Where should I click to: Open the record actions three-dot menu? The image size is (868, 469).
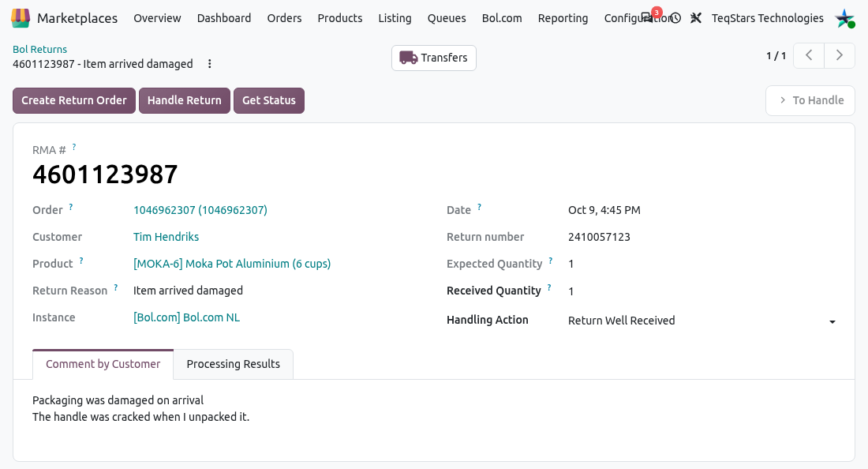[209, 64]
